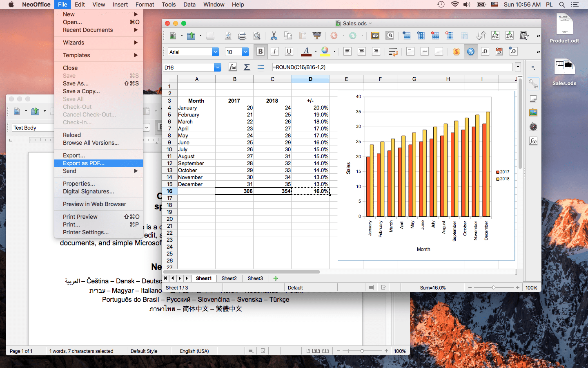The height and width of the screenshot is (368, 588).
Task: Apply currency number format icon
Action: [x=457, y=52]
